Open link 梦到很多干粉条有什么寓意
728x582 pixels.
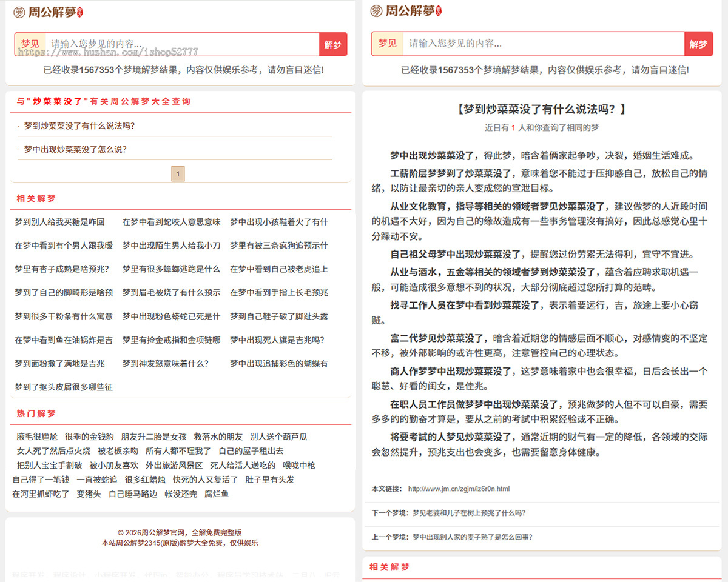click(64, 316)
